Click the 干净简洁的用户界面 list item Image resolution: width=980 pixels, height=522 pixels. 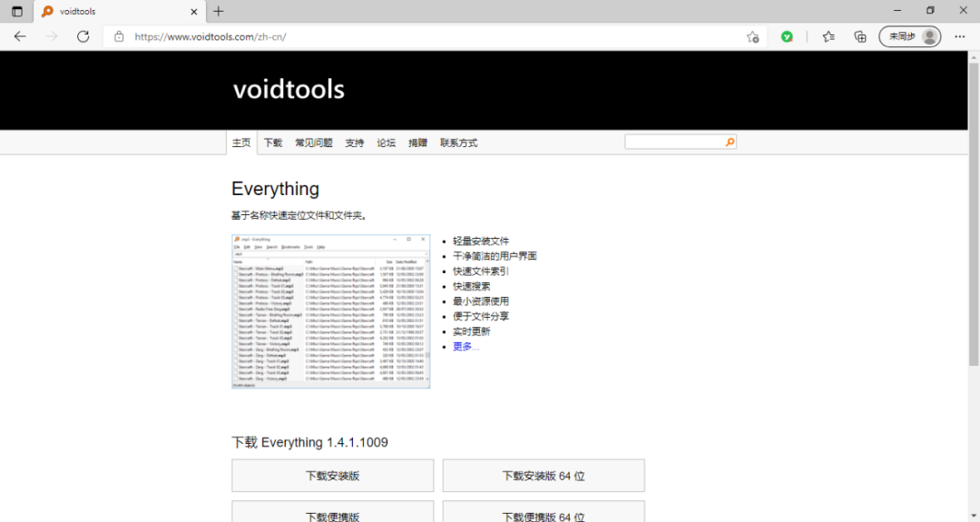click(x=495, y=256)
